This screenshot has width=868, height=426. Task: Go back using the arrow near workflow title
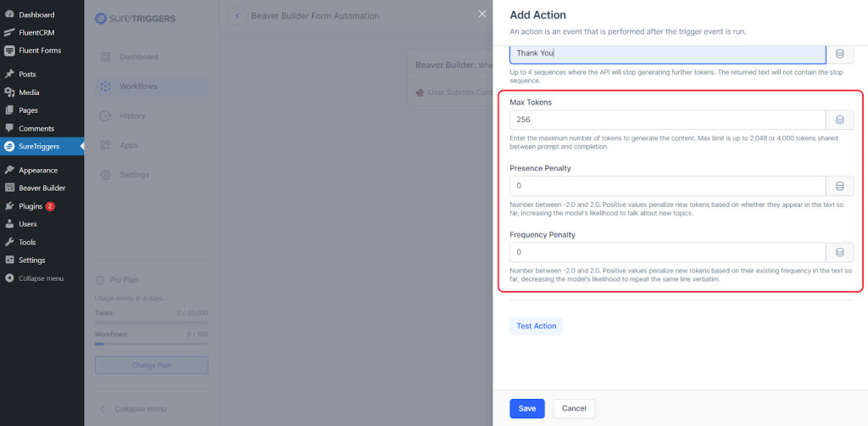click(x=236, y=16)
